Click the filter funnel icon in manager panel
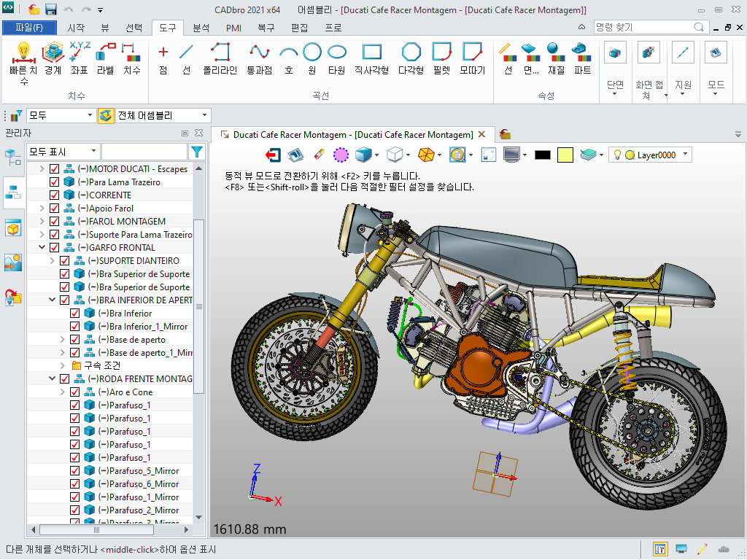 (197, 152)
